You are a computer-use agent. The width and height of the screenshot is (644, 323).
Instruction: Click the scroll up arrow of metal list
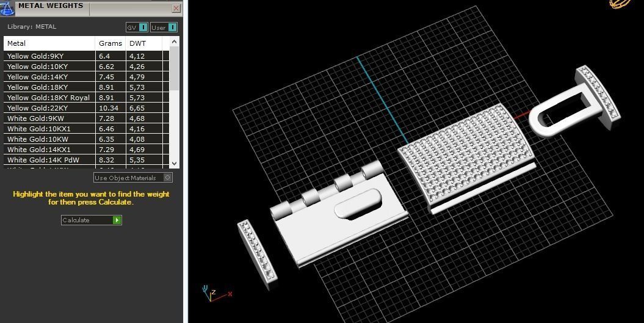coord(174,42)
